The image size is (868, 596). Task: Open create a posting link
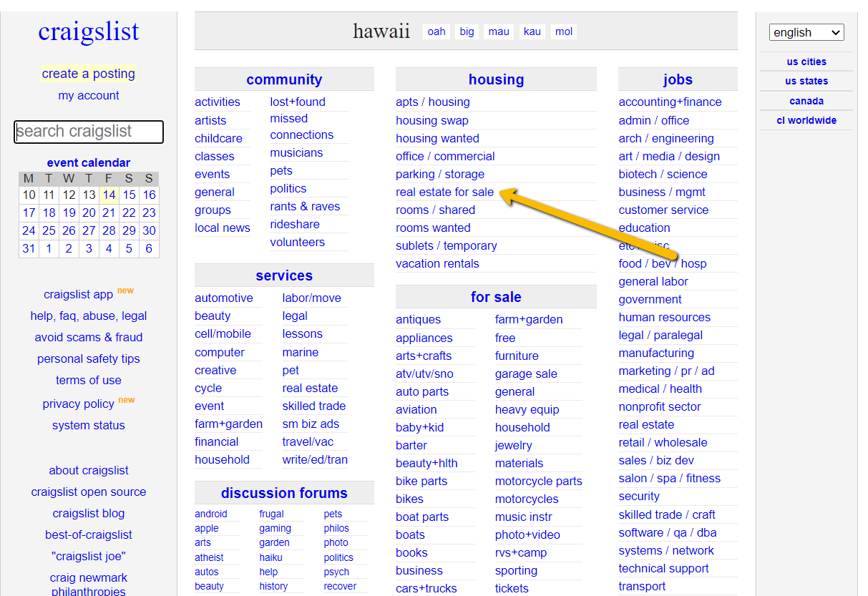89,74
